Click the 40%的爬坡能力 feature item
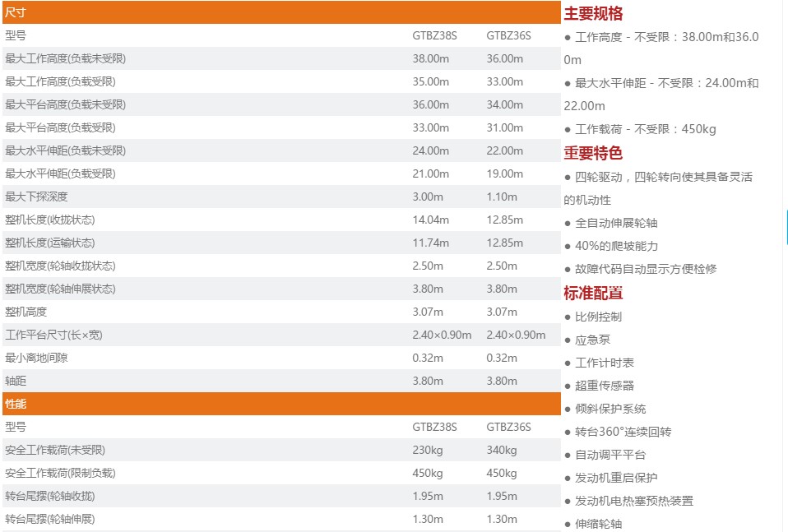The image size is (788, 532). click(x=616, y=246)
